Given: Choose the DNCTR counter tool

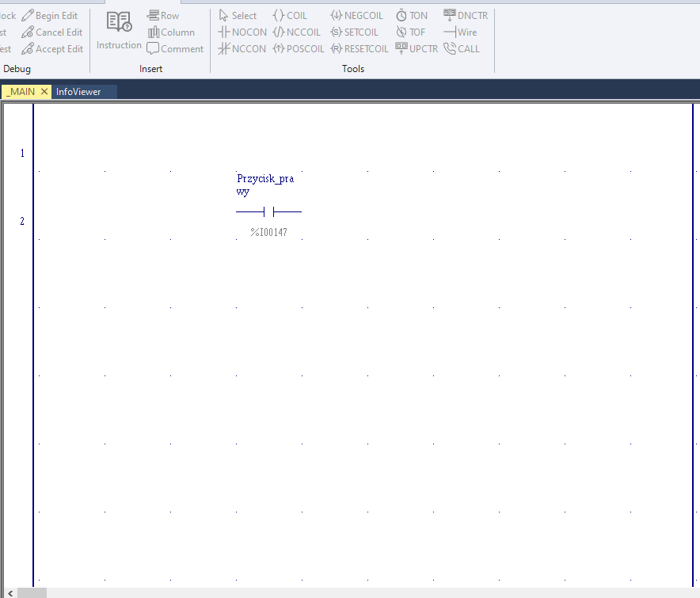Looking at the screenshot, I should [466, 16].
